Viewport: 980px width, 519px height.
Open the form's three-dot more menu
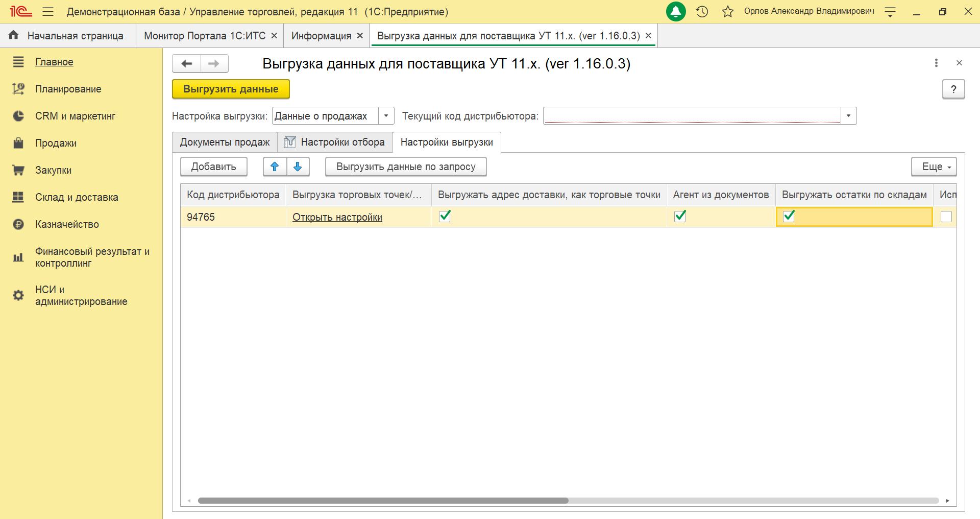click(x=936, y=63)
